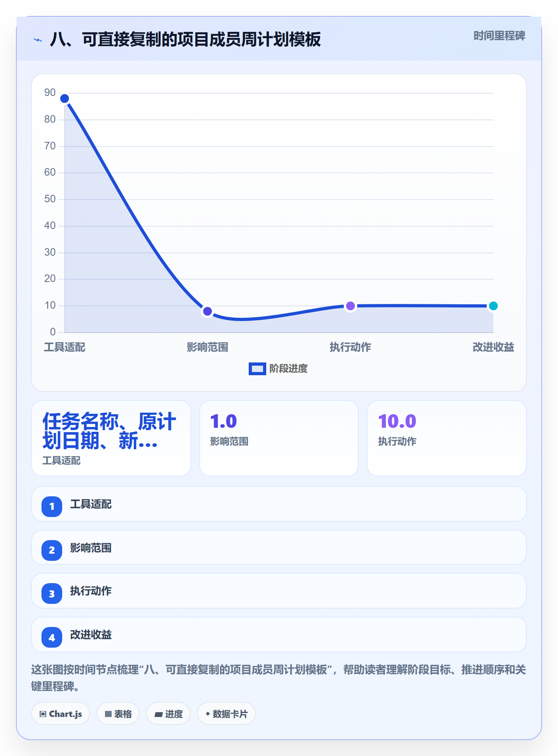The width and height of the screenshot is (558, 756).
Task: Click the indigo data point at 影响范围
Action: [x=207, y=311]
